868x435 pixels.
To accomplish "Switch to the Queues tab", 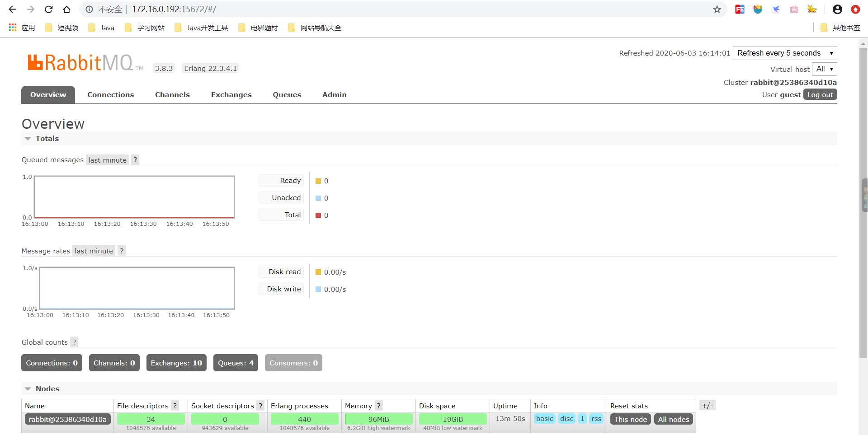I will 287,95.
